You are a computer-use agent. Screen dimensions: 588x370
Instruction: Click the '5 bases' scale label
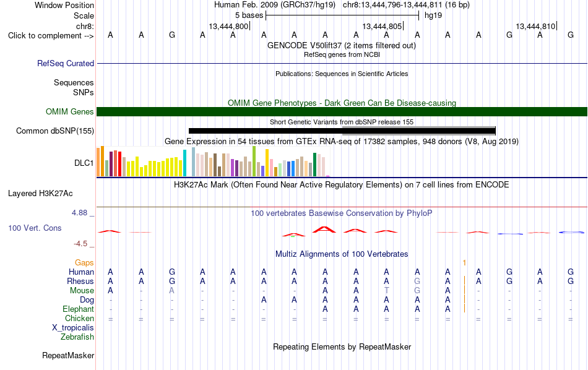pos(249,15)
